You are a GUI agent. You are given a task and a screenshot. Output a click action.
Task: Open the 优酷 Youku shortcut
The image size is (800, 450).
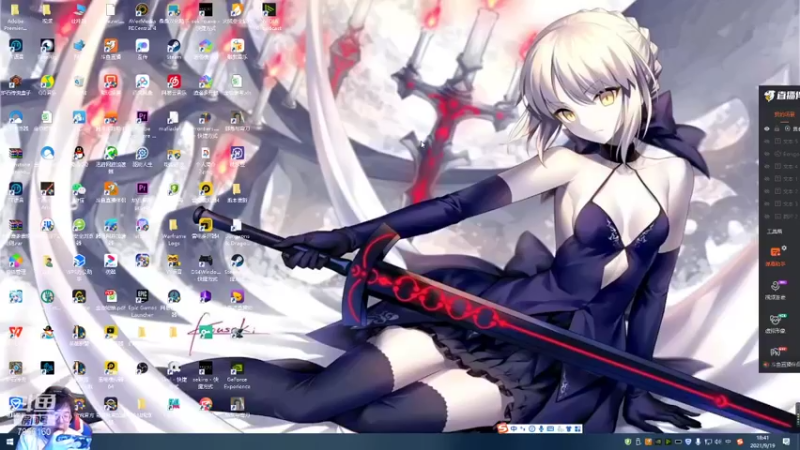110,261
